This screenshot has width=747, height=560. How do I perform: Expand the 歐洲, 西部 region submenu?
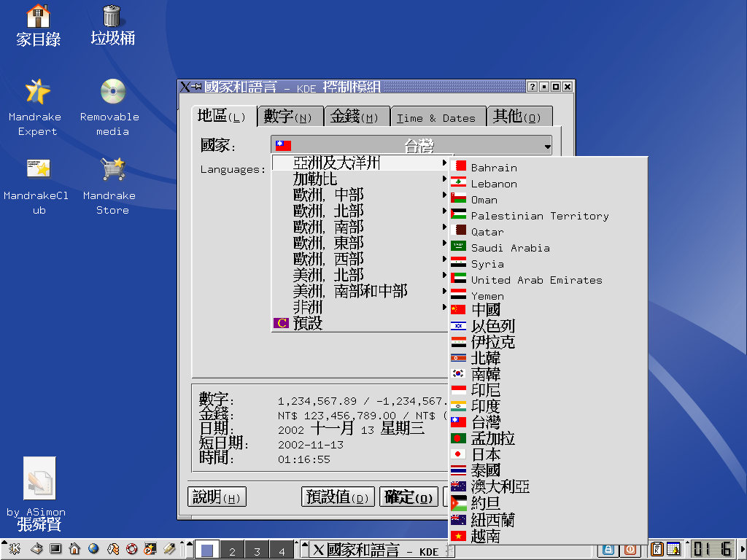point(360,259)
